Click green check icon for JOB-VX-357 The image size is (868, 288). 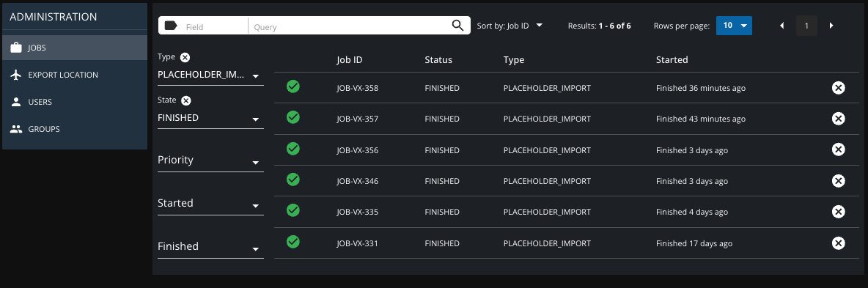[293, 117]
